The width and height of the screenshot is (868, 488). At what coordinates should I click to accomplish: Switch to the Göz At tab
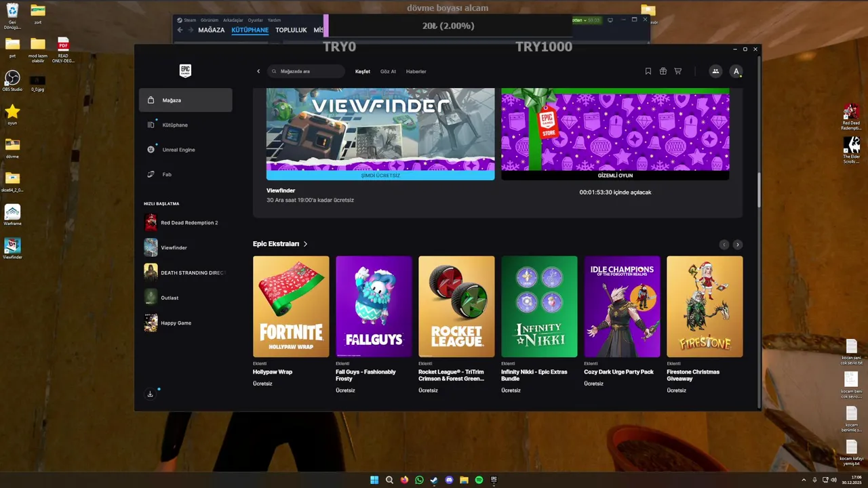coord(388,71)
